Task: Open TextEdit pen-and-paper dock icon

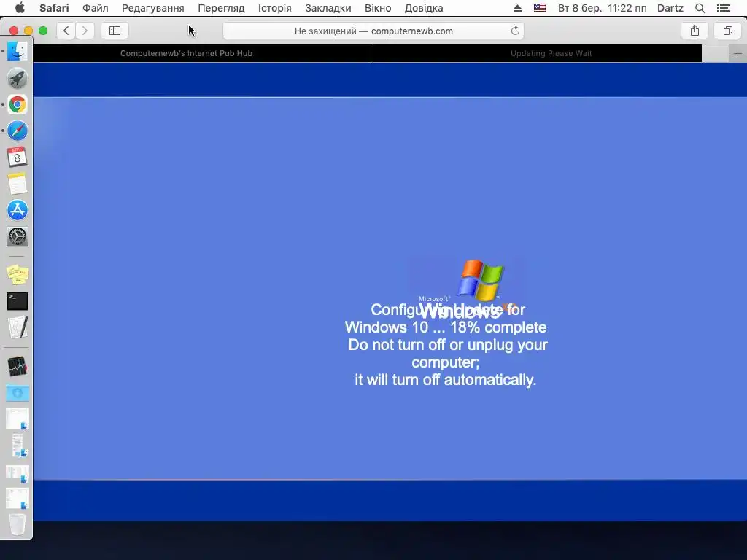Action: [x=18, y=327]
